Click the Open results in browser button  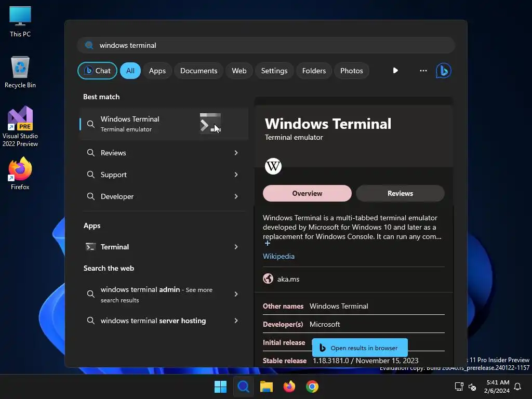coord(360,348)
